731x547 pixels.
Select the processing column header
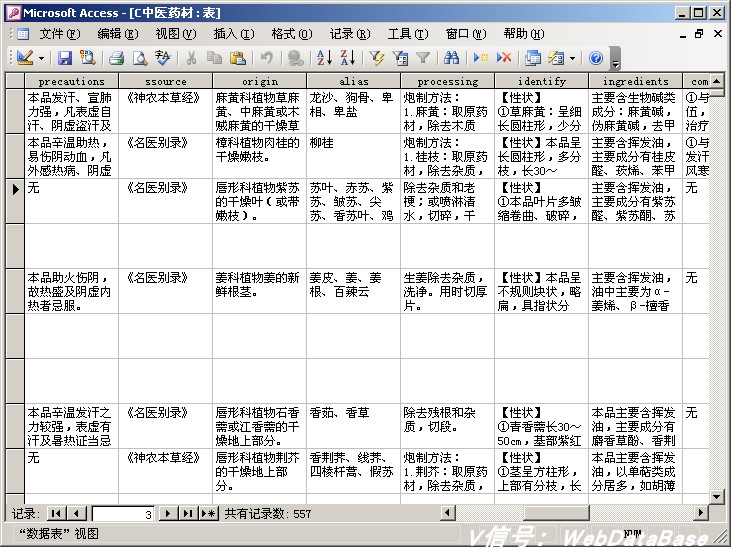(448, 81)
